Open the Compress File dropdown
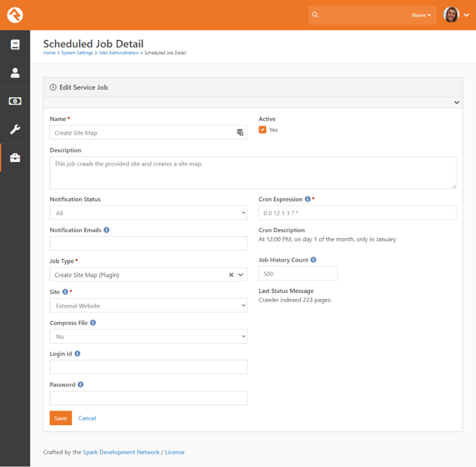476x467 pixels. (x=148, y=336)
